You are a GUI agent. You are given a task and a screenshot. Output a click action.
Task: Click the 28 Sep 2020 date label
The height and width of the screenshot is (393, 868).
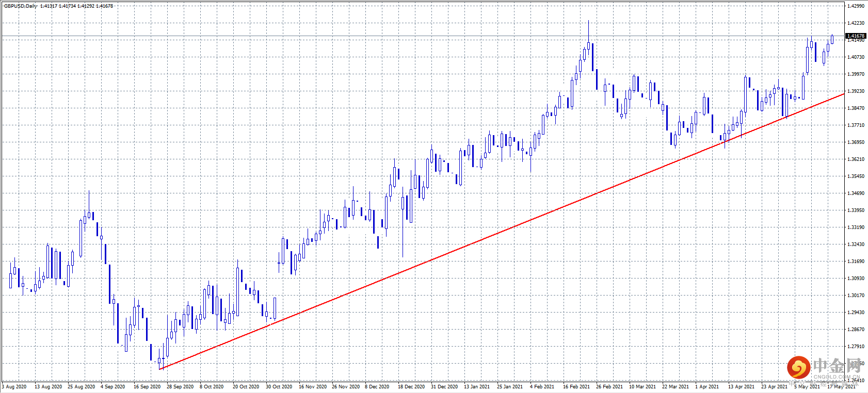click(180, 387)
